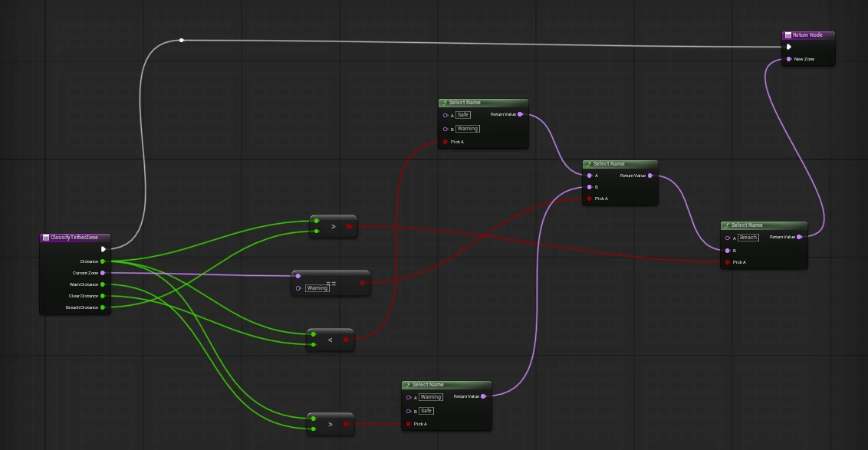Click the Return Node exec input pin
The image size is (868, 450).
[789, 47]
